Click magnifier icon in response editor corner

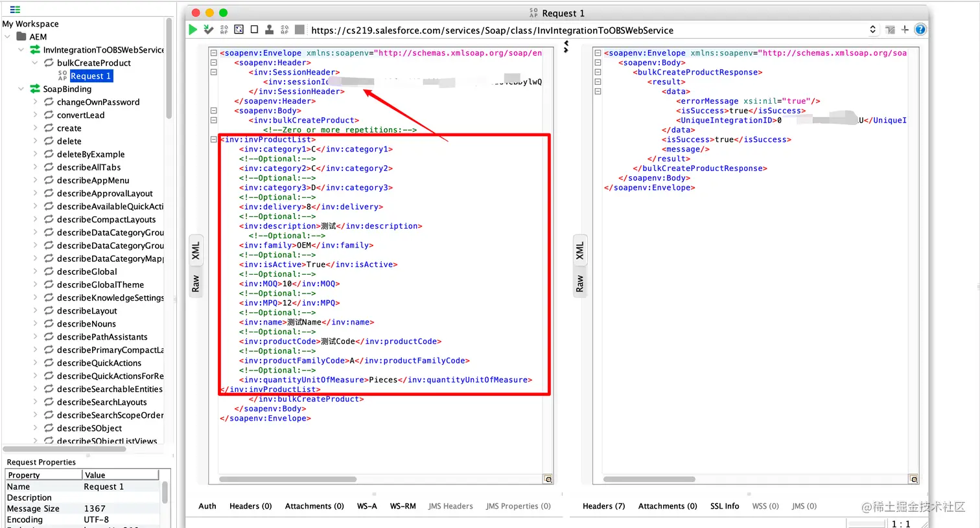(x=914, y=479)
